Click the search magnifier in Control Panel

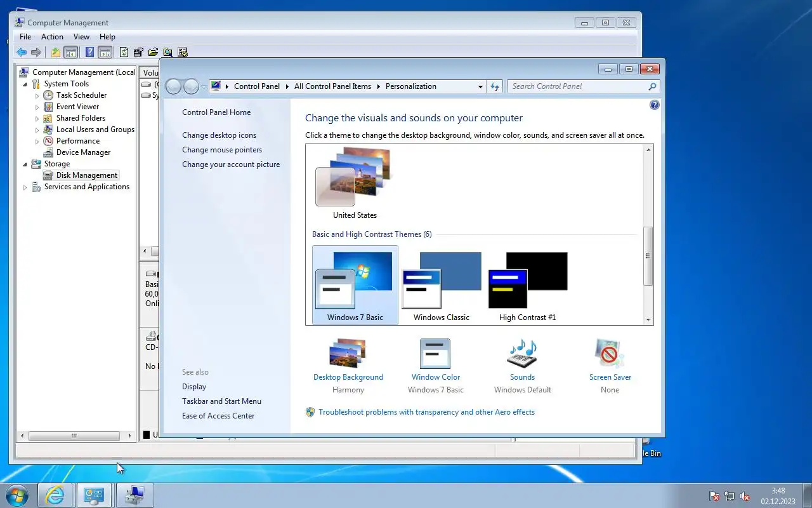click(x=652, y=86)
